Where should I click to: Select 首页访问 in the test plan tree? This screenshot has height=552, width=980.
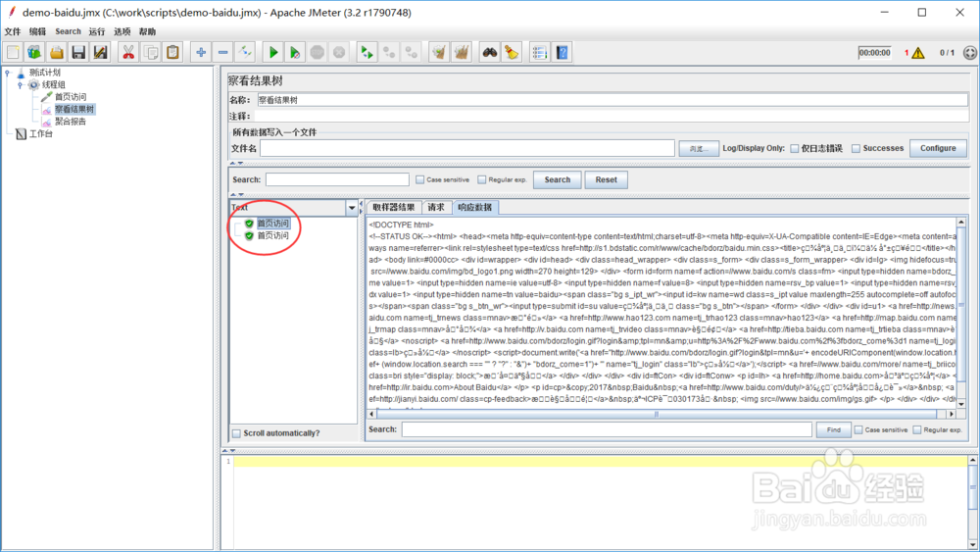click(71, 97)
